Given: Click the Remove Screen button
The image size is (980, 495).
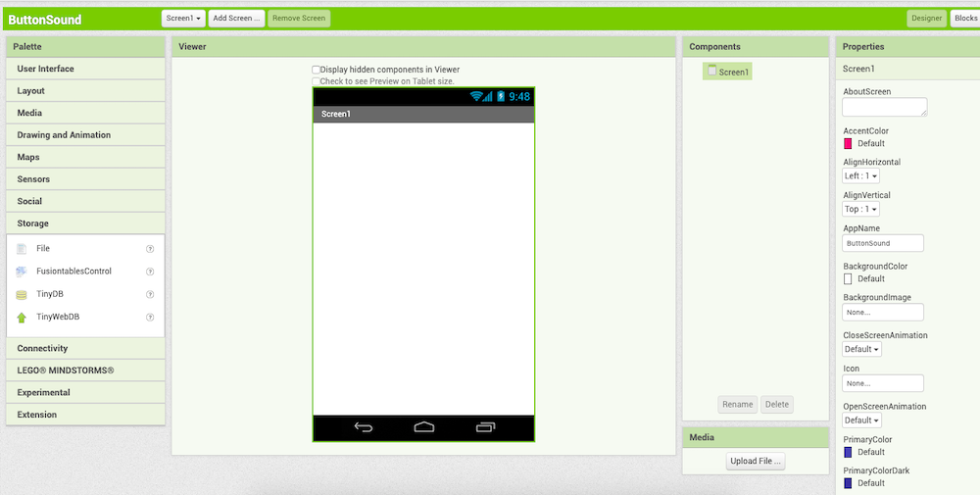Looking at the screenshot, I should 299,18.
